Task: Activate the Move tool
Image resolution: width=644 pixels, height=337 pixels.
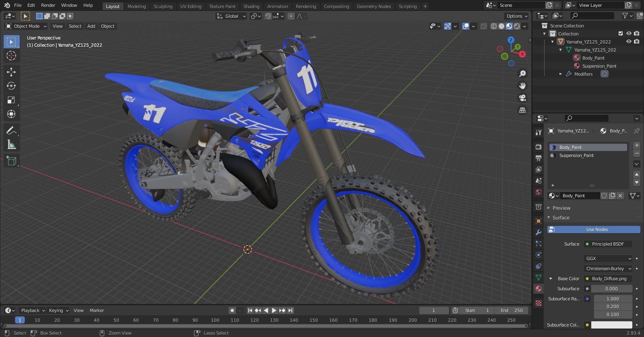Action: pyautogui.click(x=11, y=72)
